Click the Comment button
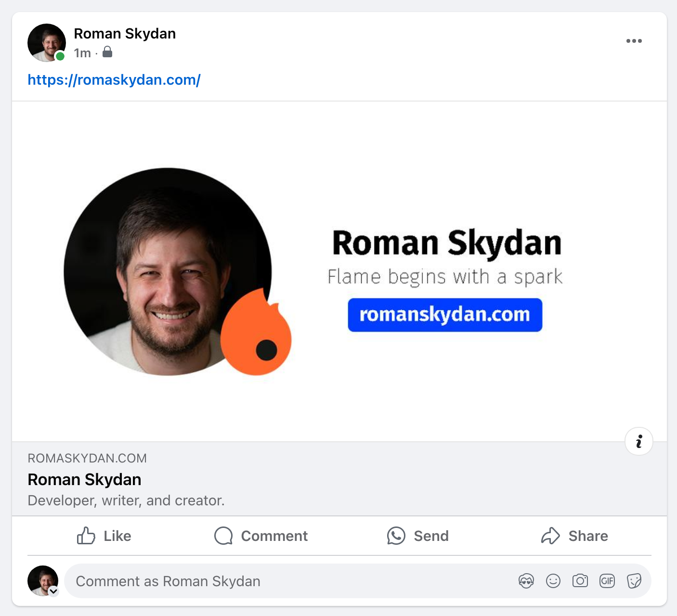 (x=261, y=536)
